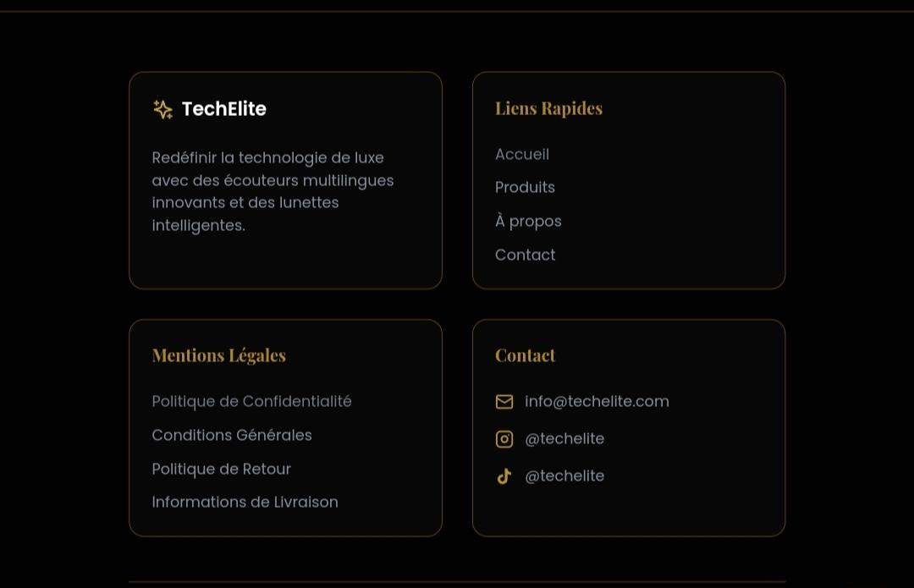Click the TikTok icon
Screen dimensions: 914x588
coord(504,476)
